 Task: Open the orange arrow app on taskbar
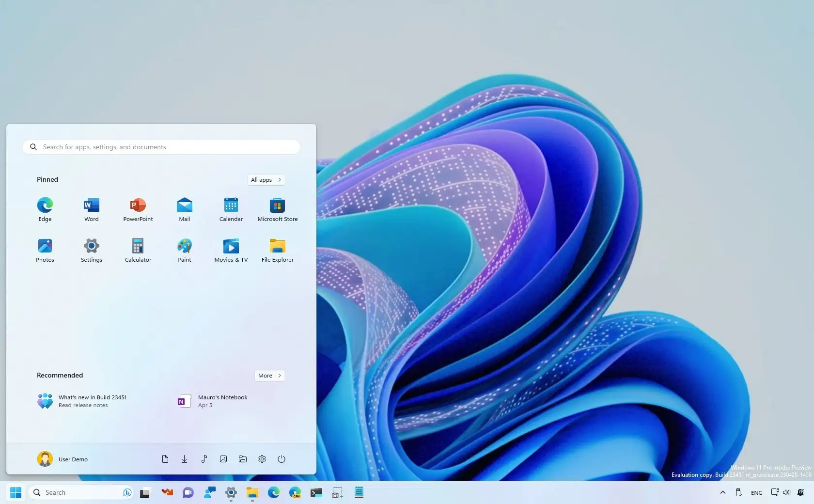pyautogui.click(x=167, y=492)
